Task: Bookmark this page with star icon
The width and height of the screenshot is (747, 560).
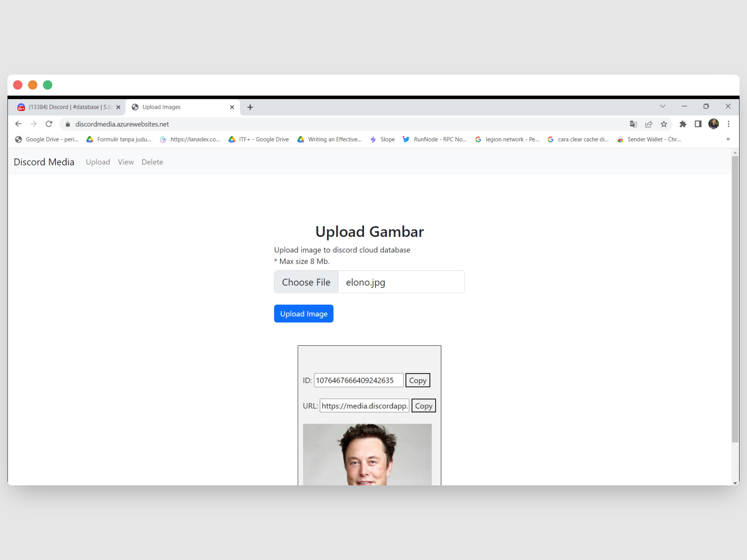Action: pyautogui.click(x=664, y=124)
